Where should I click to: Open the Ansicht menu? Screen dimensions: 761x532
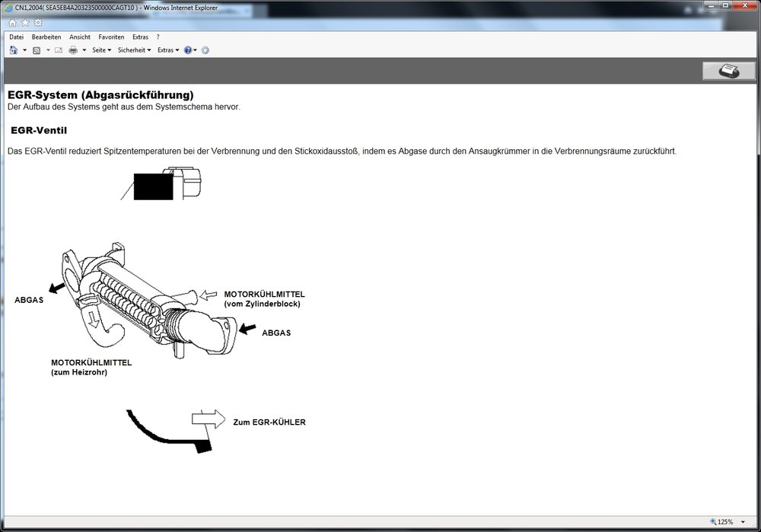80,37
